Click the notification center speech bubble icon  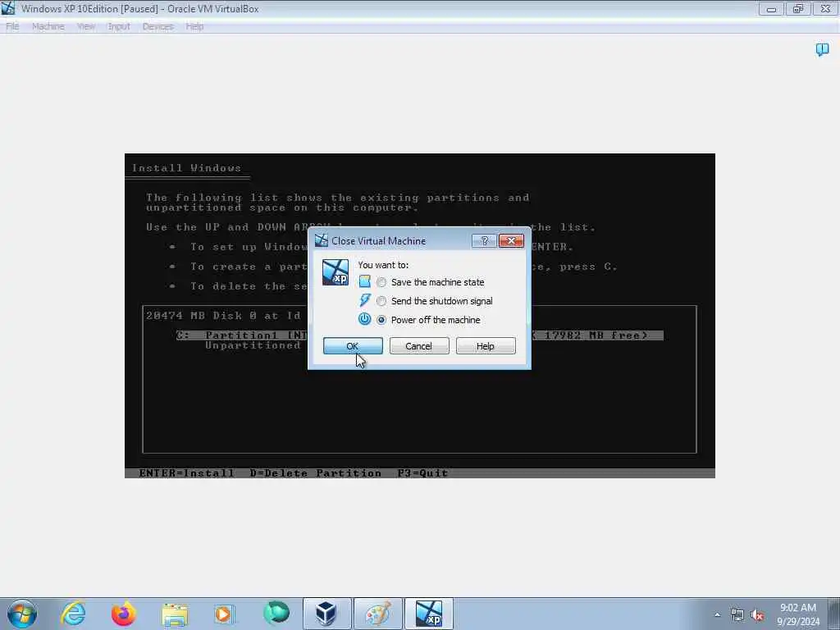tap(822, 50)
